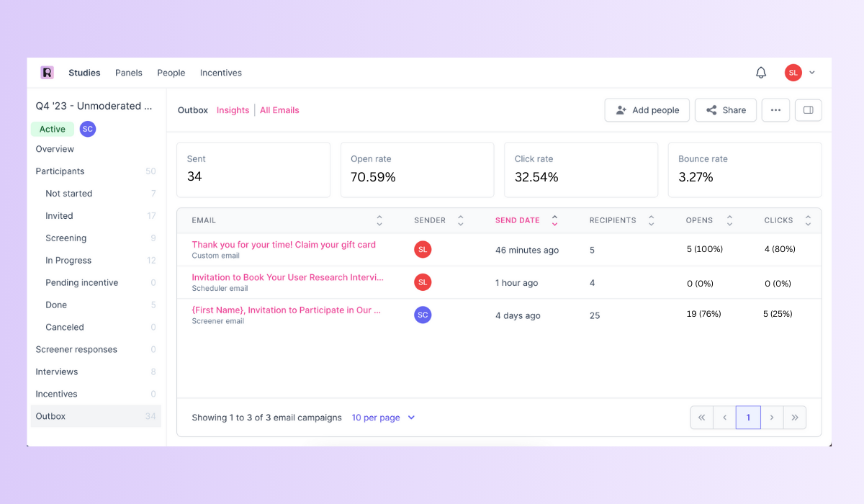Open the three-dots more options button
This screenshot has height=504, width=864.
pos(775,110)
